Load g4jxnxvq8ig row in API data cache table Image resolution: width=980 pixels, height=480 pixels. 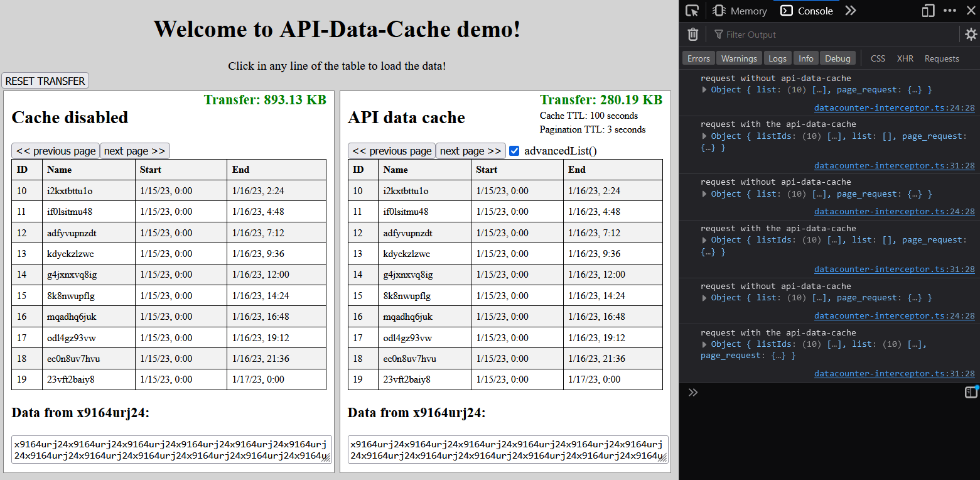(505, 275)
